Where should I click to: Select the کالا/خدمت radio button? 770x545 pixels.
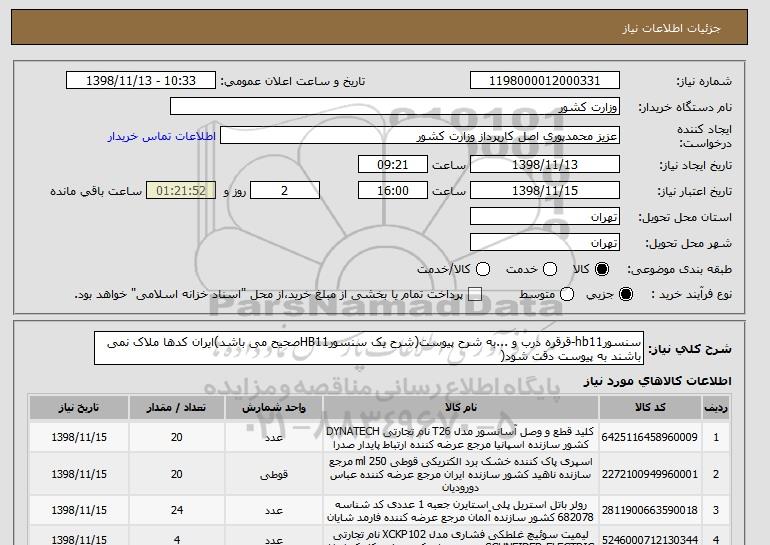coord(483,269)
